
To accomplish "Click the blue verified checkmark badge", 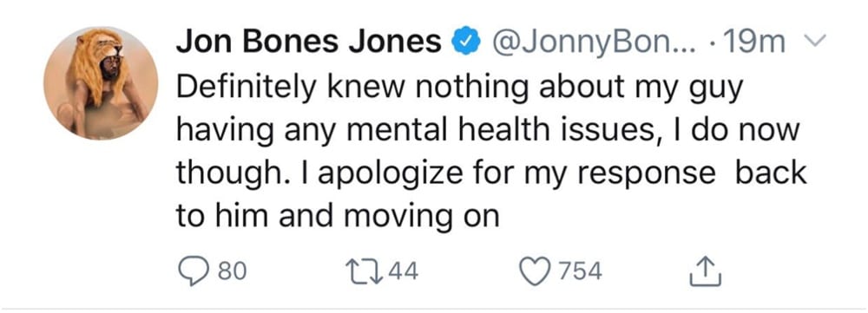I will click(x=465, y=42).
